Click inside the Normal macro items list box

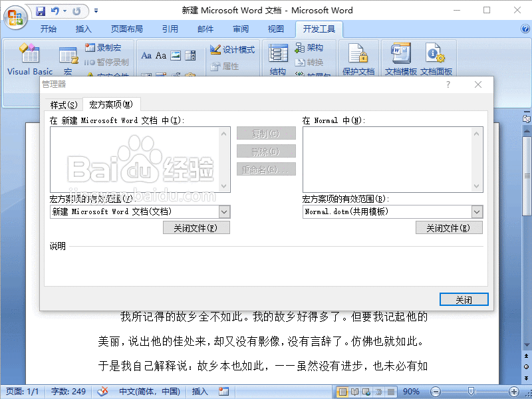(x=387, y=160)
